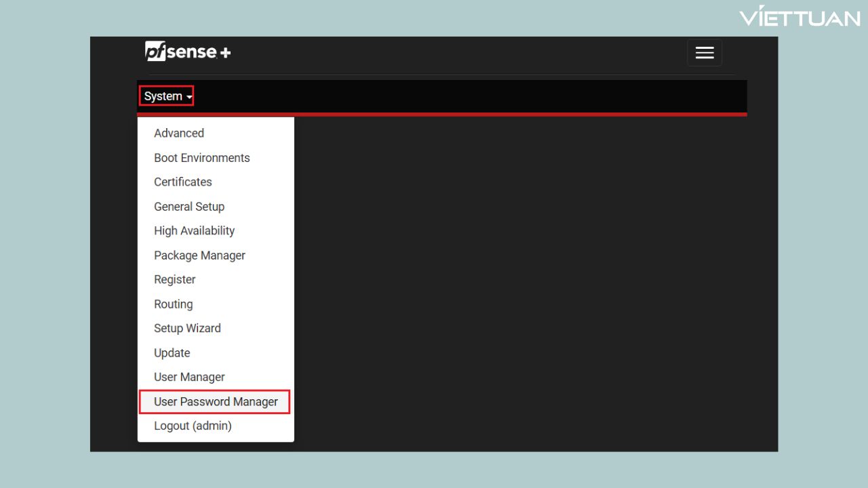This screenshot has width=868, height=488.
Task: Choose High Availability option
Action: click(194, 231)
